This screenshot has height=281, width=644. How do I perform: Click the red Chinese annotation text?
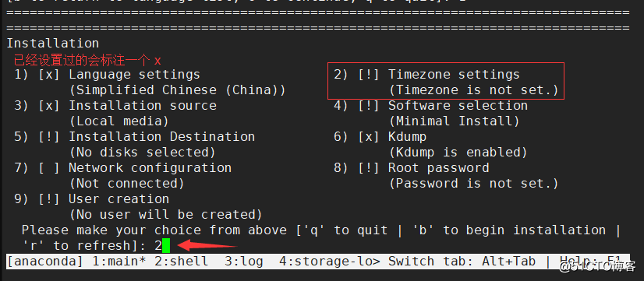click(x=87, y=61)
